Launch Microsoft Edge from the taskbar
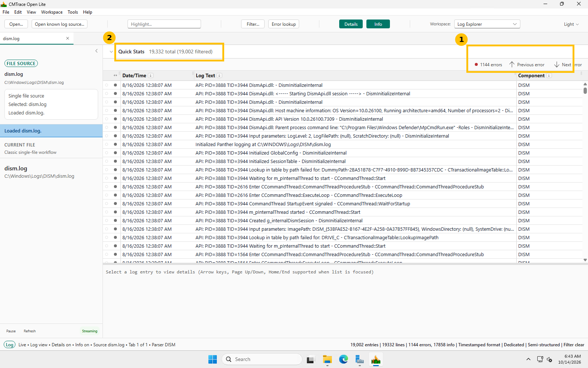588x368 pixels. (x=344, y=359)
